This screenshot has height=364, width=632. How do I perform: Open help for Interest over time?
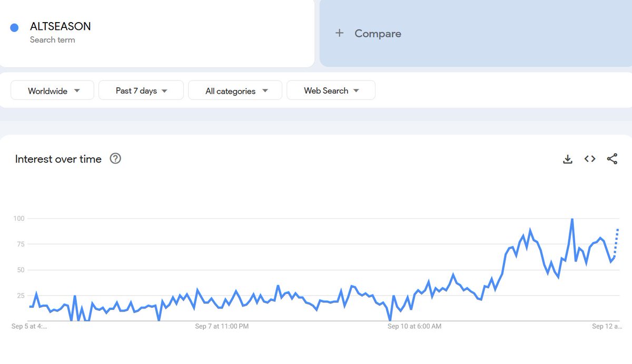click(115, 159)
